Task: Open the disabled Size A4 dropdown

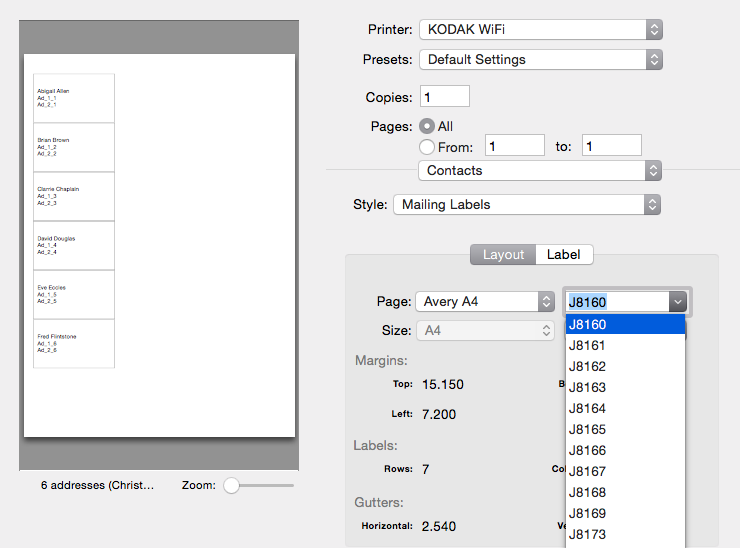Action: pos(485,330)
